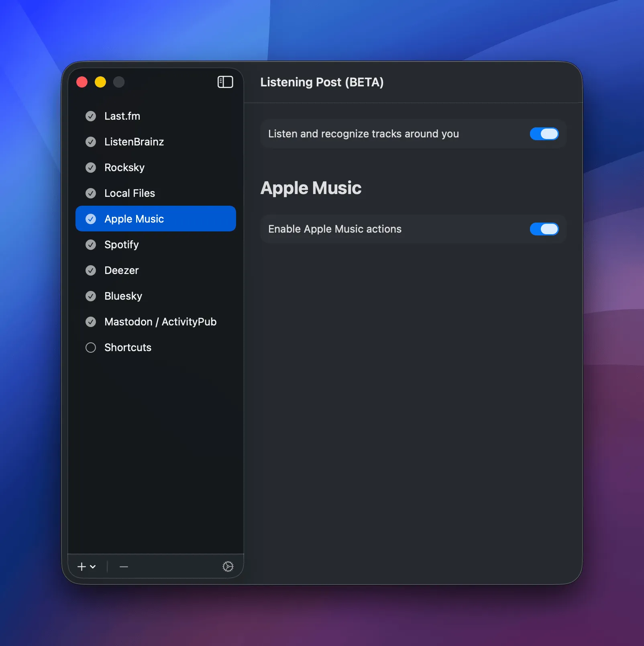Click the checkmark icon beside ListenBrainz
644x646 pixels.
tap(91, 142)
